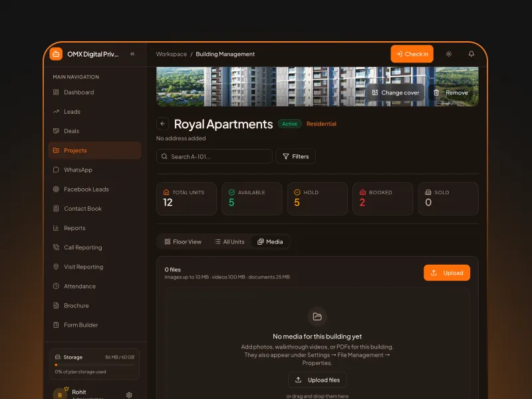532x399 pixels.
Task: Click the orange OMX robot logo icon
Action: coord(56,54)
